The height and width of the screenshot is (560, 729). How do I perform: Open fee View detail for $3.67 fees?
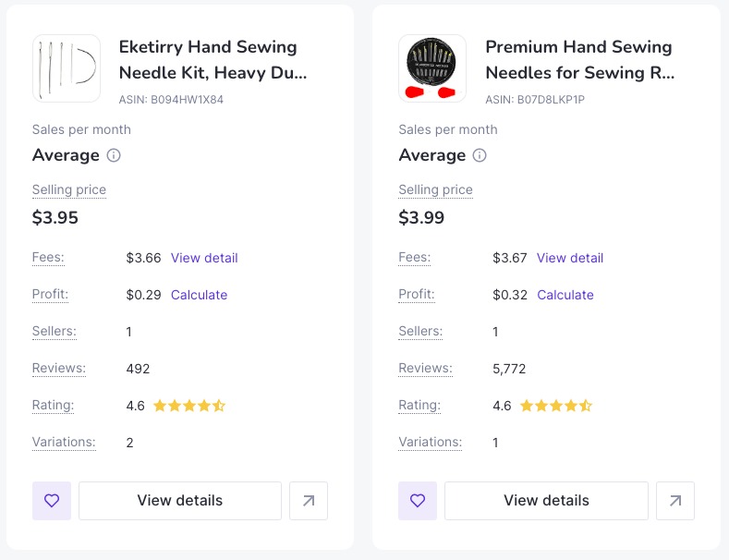click(x=570, y=258)
